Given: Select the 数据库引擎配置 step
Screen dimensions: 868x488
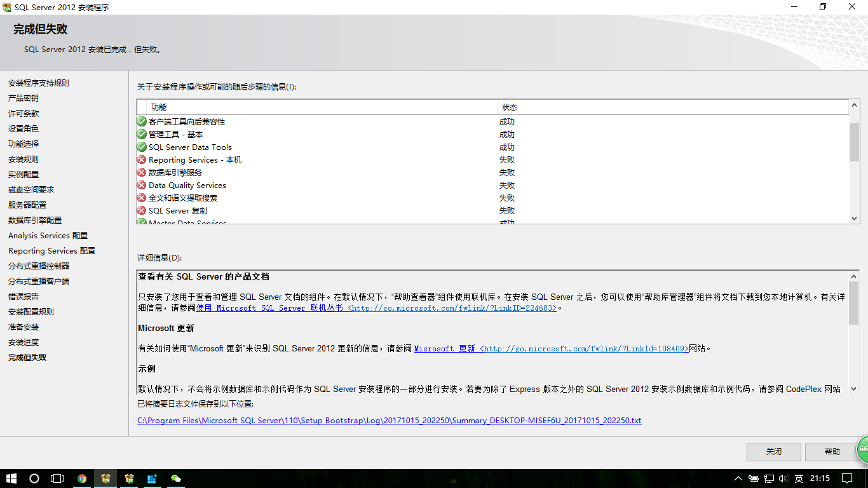Looking at the screenshot, I should 35,220.
